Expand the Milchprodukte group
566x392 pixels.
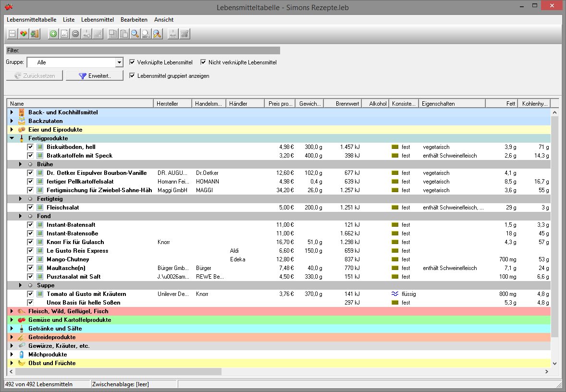point(12,355)
